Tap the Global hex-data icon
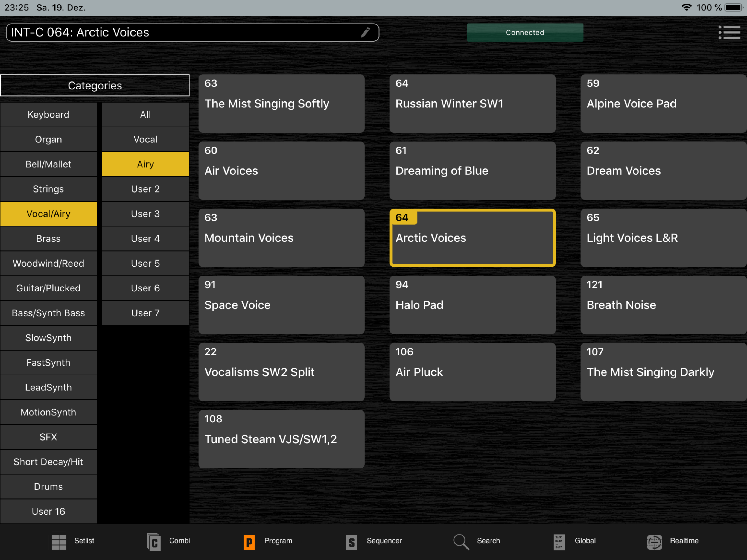The height and width of the screenshot is (560, 747). point(559,542)
